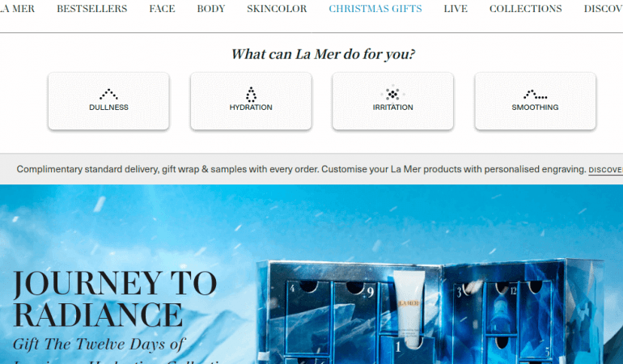Click the Hydration droplet icon
This screenshot has height=364, width=623.
251,95
